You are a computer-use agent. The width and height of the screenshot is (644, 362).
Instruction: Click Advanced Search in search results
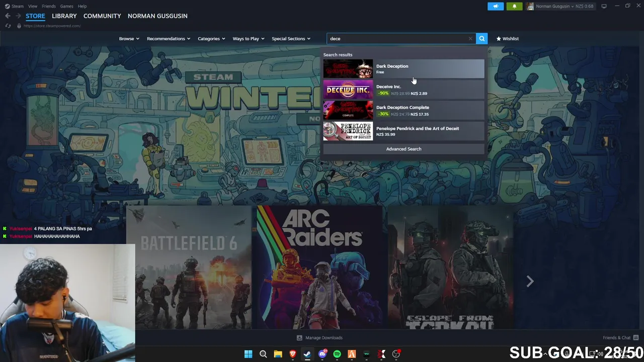[404, 149]
